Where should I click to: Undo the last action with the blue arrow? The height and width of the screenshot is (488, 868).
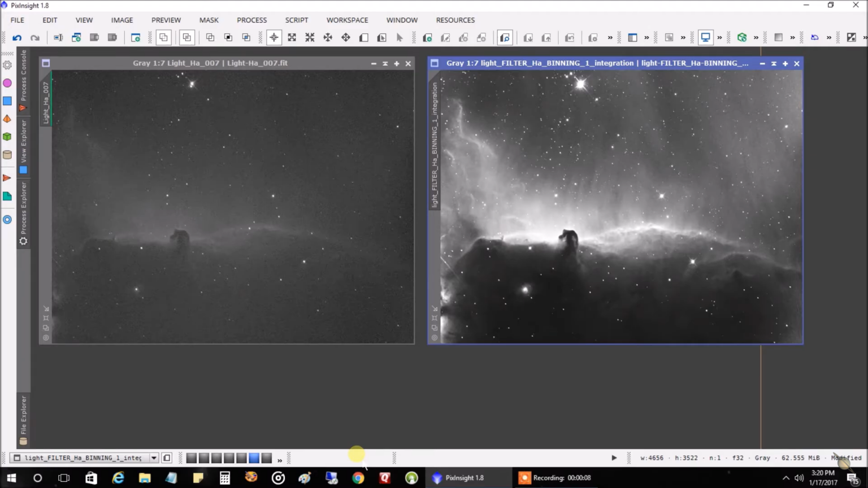17,38
